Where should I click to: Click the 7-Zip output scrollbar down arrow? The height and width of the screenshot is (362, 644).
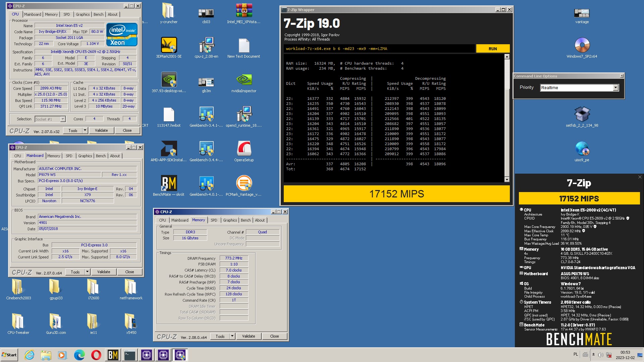click(507, 180)
